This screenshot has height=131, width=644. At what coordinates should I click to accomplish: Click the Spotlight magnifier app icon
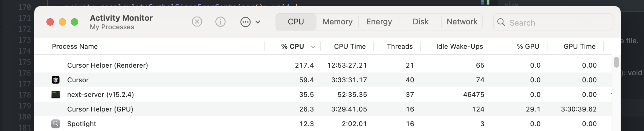(x=56, y=124)
